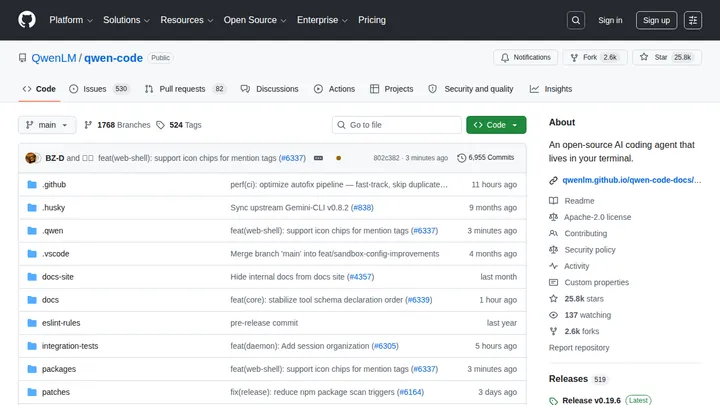Click the repository book icon beside QwenLM
This screenshot has width=720, height=405.
[x=22, y=58]
